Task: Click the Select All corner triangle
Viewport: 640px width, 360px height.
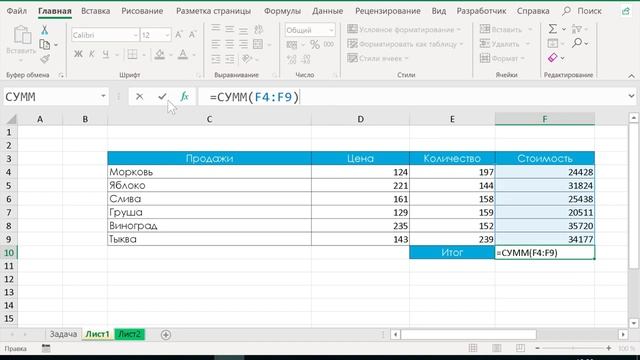Action: pyautogui.click(x=11, y=119)
